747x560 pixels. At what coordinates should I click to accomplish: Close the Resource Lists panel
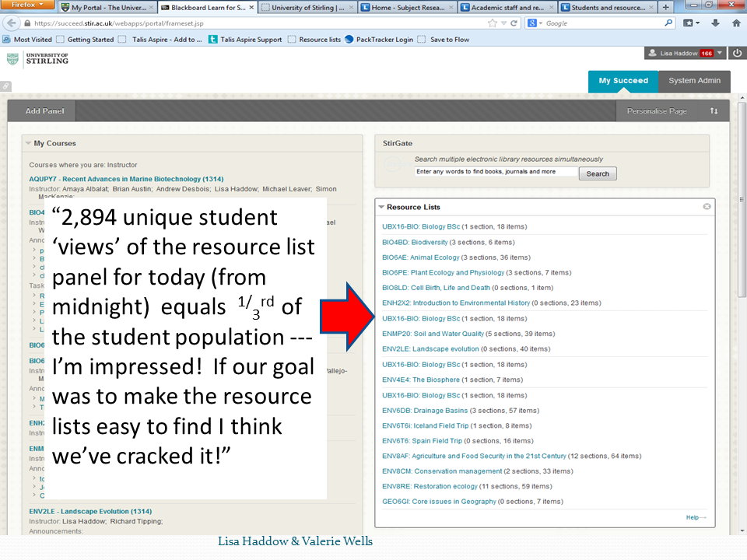click(707, 207)
